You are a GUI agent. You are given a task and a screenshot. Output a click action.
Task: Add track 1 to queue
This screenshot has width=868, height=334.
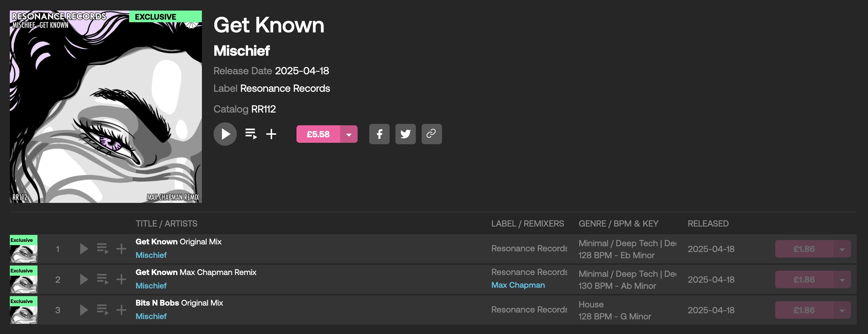point(103,249)
